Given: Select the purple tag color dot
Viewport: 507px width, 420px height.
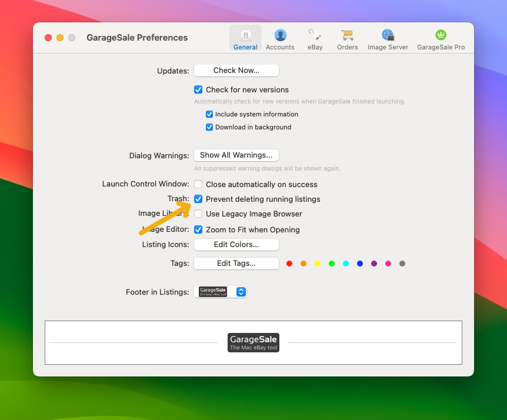Looking at the screenshot, I should tap(374, 264).
